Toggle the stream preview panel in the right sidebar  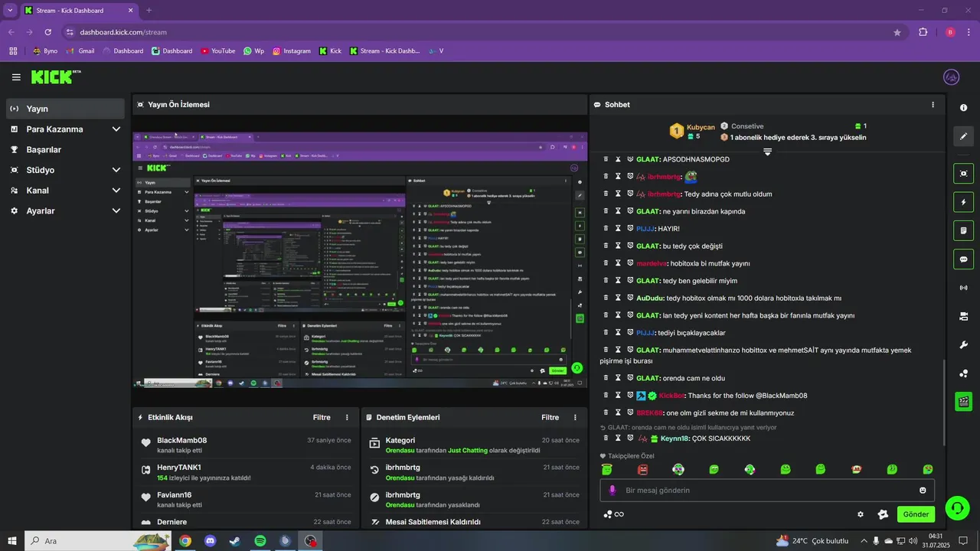tap(964, 174)
